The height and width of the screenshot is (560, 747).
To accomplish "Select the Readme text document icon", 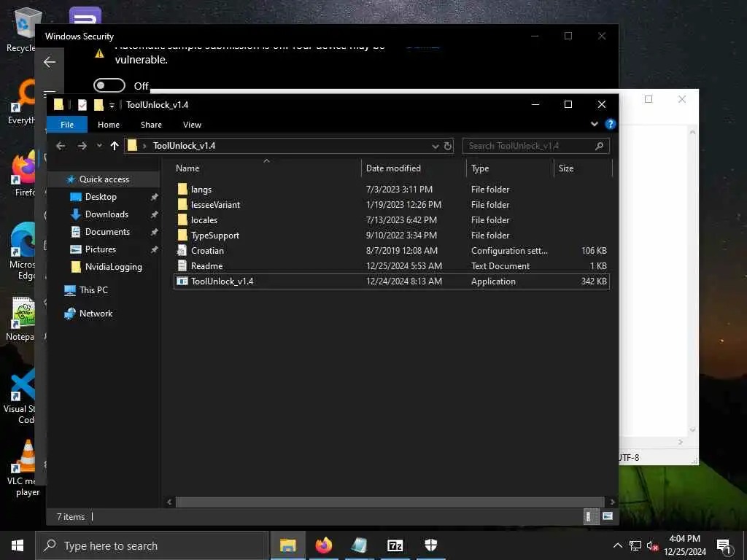I will (182, 265).
